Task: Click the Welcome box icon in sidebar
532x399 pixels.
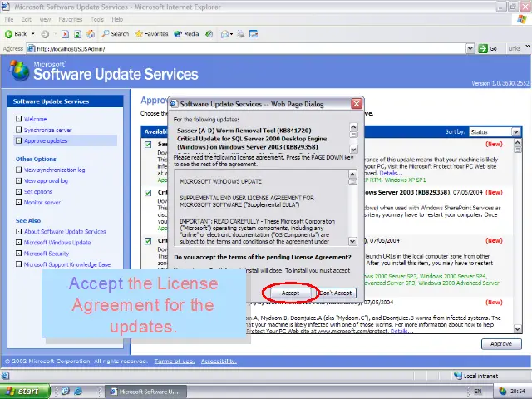Action: 18,119
